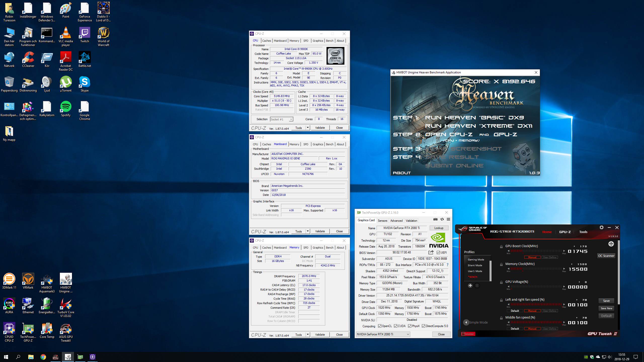The width and height of the screenshot is (644, 362).
Task: Open Caches tab in top CPU-Z window
Action: click(266, 41)
